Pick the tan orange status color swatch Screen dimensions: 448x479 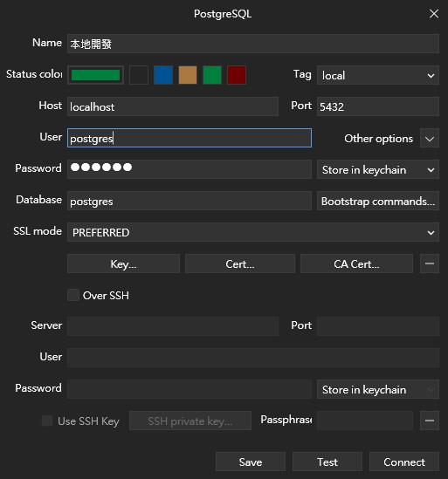tap(188, 75)
